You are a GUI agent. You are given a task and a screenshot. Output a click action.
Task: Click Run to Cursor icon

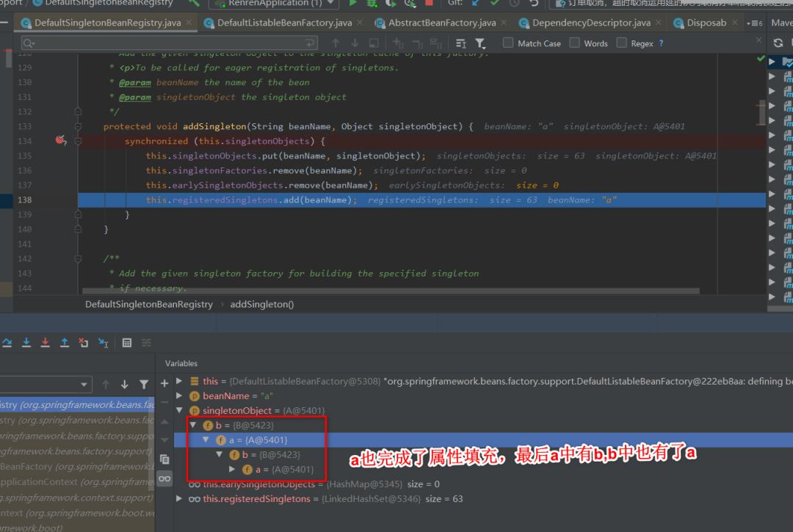click(103, 343)
